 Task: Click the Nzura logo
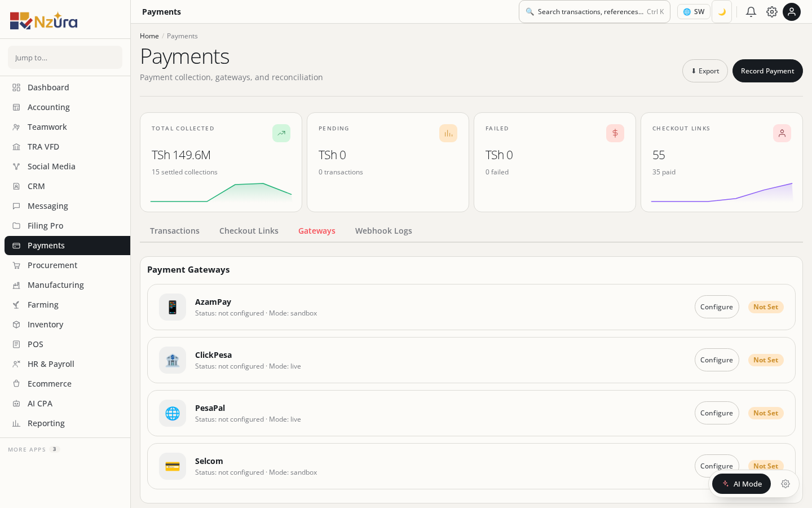click(44, 20)
